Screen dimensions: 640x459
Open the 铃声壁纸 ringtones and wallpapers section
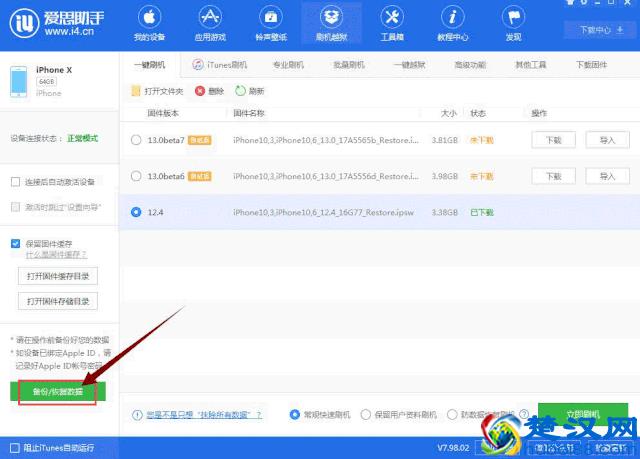[x=271, y=25]
